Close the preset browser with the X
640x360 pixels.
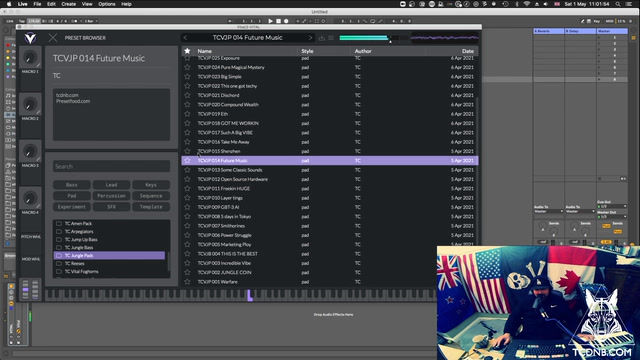pos(53,38)
